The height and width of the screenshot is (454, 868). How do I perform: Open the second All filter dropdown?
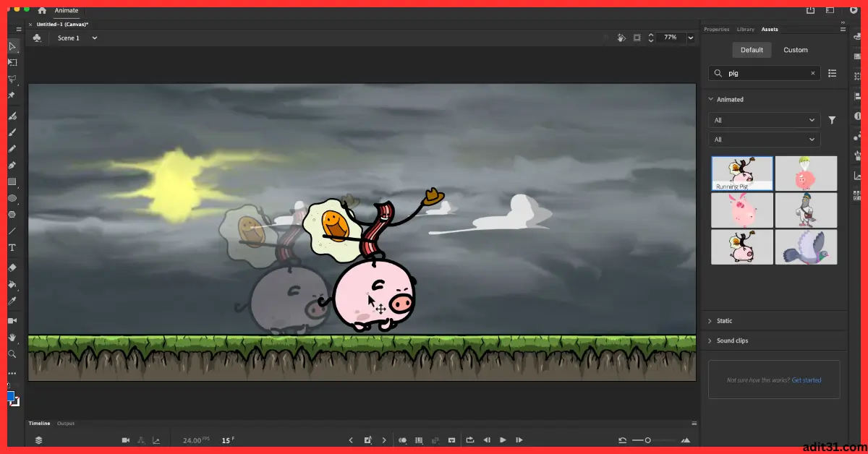(x=764, y=140)
